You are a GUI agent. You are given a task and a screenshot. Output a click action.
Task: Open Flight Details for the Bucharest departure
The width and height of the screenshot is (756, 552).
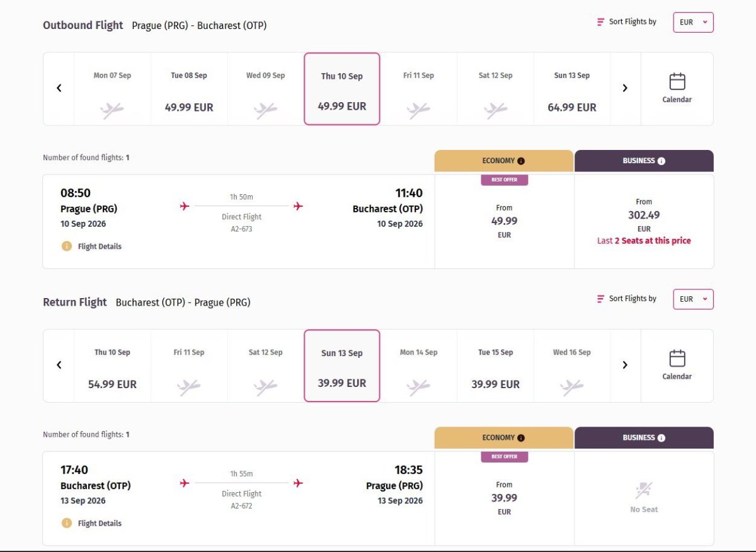[99, 523]
